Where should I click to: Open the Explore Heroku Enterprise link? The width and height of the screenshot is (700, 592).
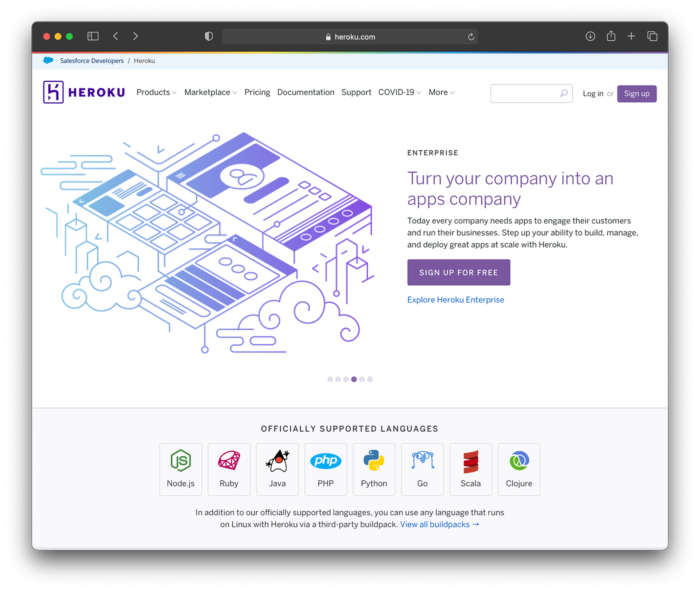[x=455, y=300]
